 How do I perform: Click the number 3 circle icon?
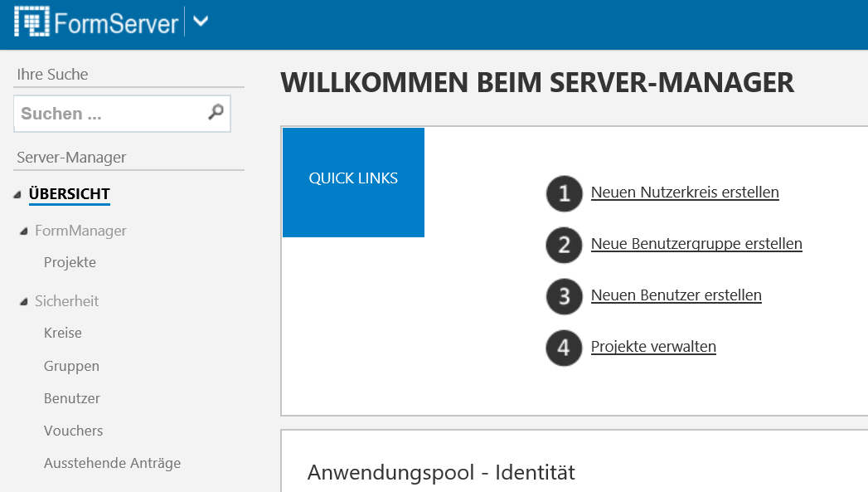point(564,296)
